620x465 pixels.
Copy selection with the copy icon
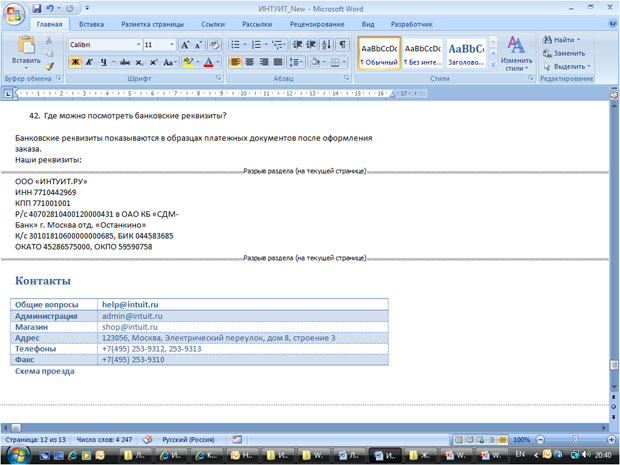(x=49, y=53)
